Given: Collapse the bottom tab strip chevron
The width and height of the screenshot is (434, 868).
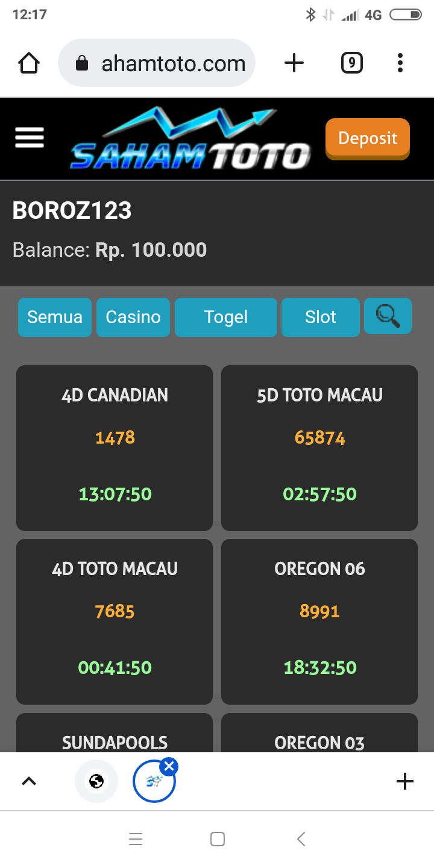Looking at the screenshot, I should 29,781.
